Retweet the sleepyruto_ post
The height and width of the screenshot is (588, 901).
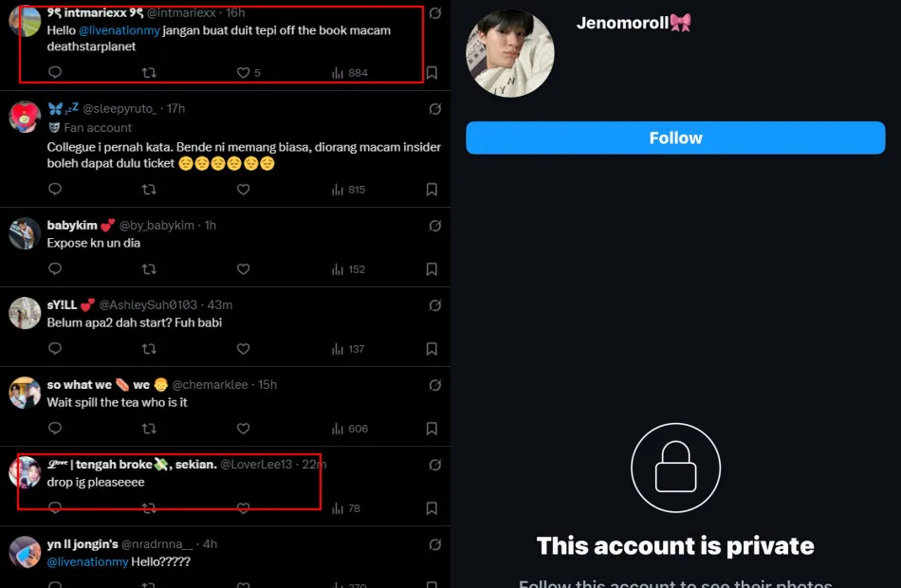149,190
